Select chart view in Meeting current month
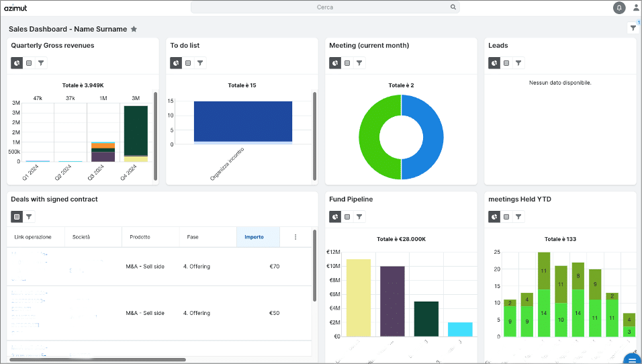This screenshot has width=642, height=364. pyautogui.click(x=335, y=63)
